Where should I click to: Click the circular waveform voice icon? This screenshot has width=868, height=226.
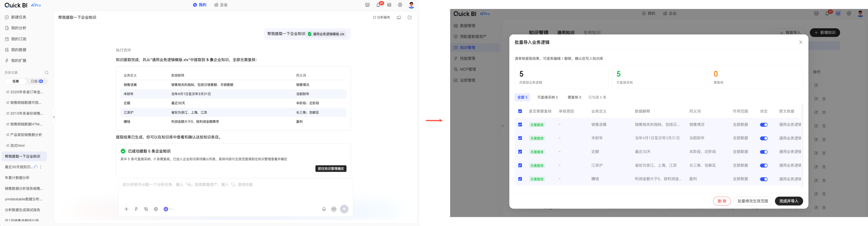pyautogui.click(x=334, y=209)
